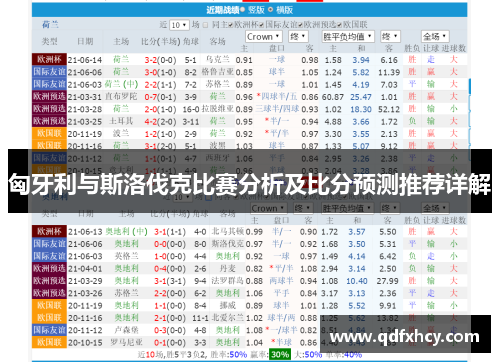500x362 pixels.
Task: Click the 近期战绩 header title
Action: (223, 10)
